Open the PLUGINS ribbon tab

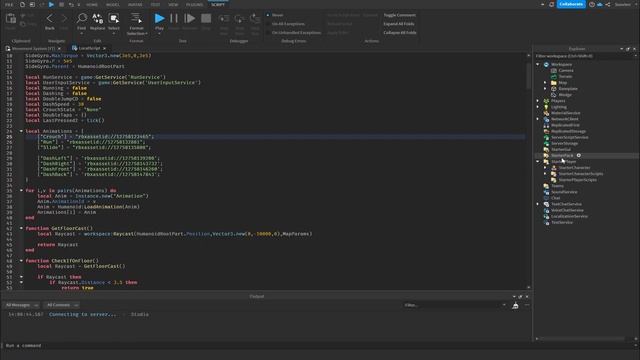[x=194, y=4]
